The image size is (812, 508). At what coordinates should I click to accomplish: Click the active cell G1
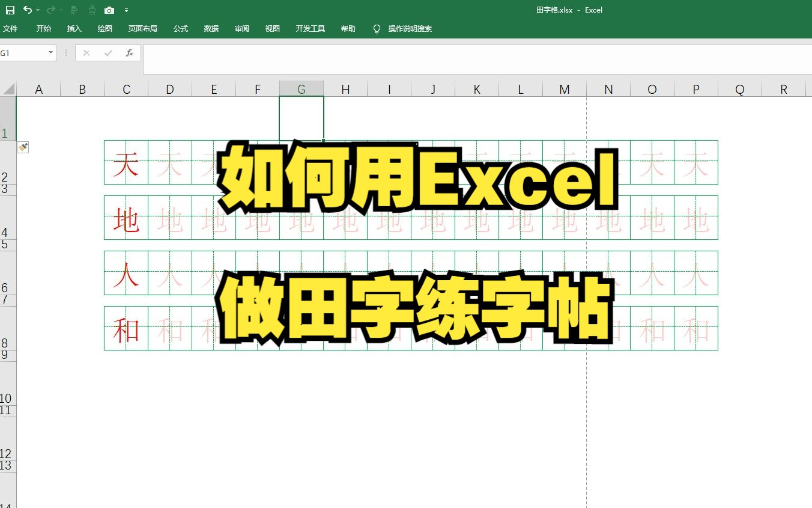301,118
